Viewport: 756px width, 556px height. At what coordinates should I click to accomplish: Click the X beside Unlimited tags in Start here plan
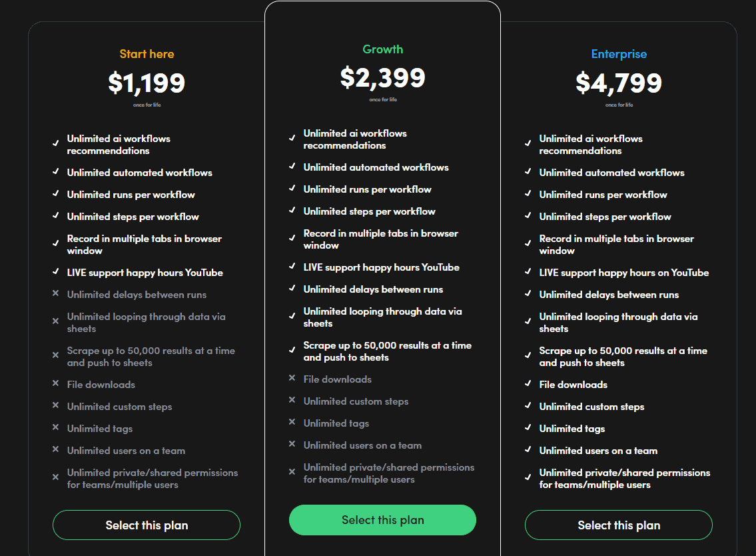56,429
